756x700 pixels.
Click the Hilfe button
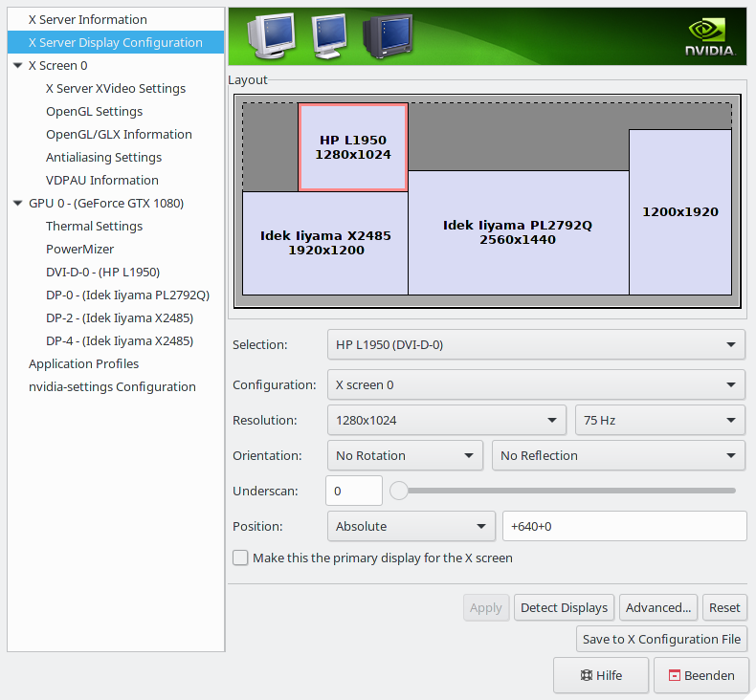tap(601, 675)
